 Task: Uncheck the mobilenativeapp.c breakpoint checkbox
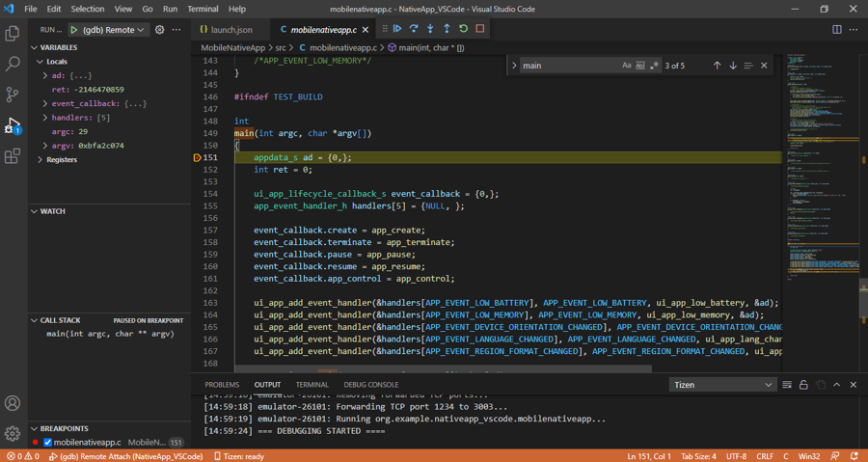tap(47, 443)
